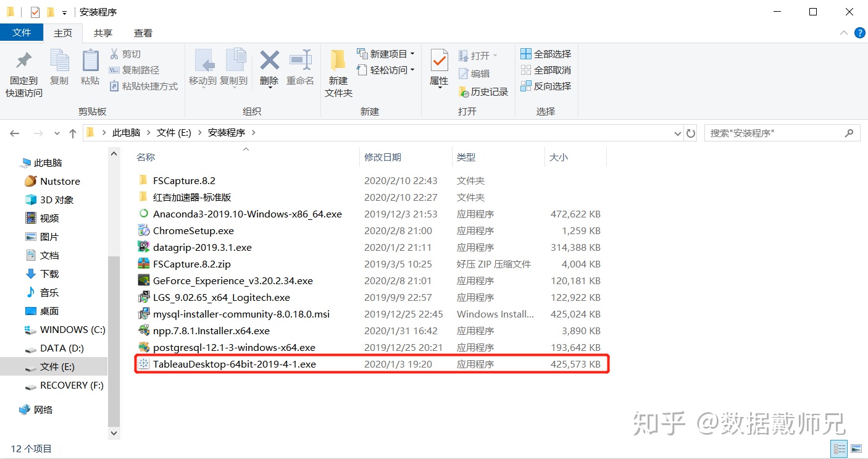Sort by Type (类型) column header
The image size is (868, 459).
(466, 158)
